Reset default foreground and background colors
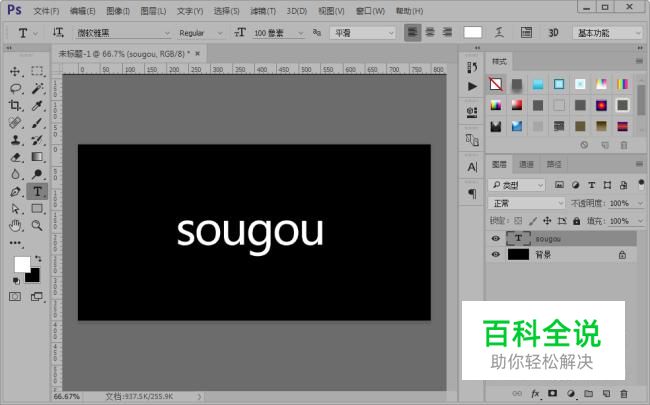 tap(16, 281)
